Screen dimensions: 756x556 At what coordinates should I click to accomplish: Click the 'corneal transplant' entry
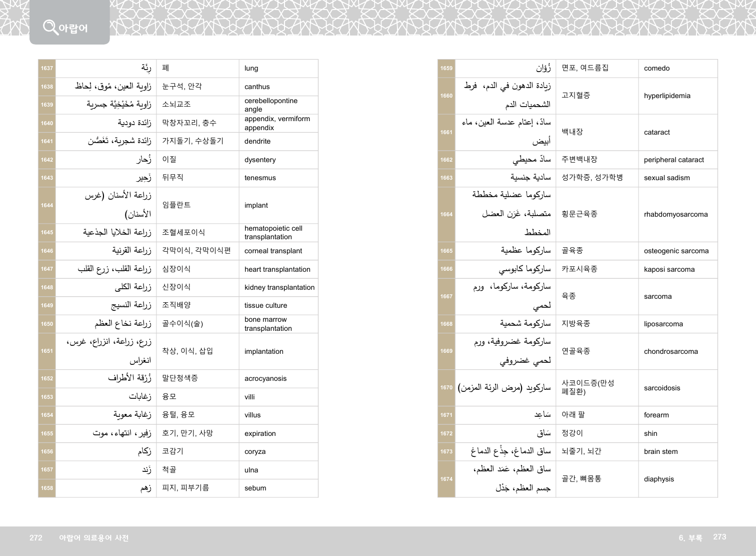point(273,251)
